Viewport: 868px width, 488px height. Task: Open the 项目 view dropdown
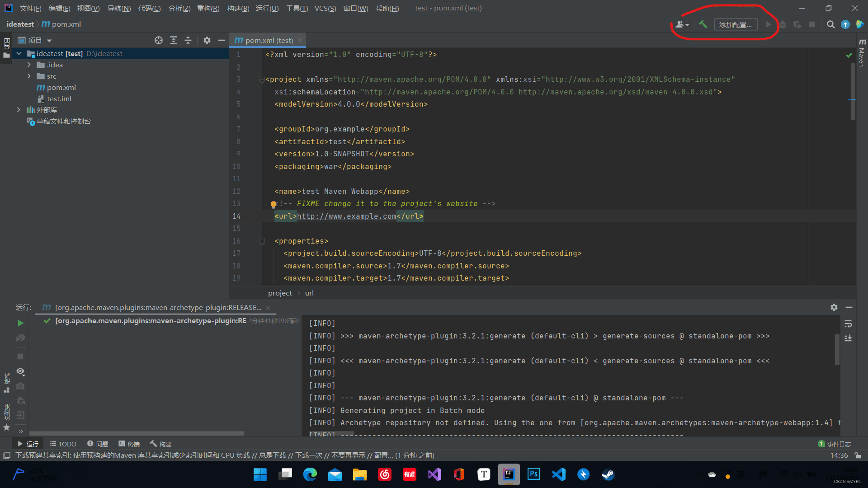pos(49,41)
